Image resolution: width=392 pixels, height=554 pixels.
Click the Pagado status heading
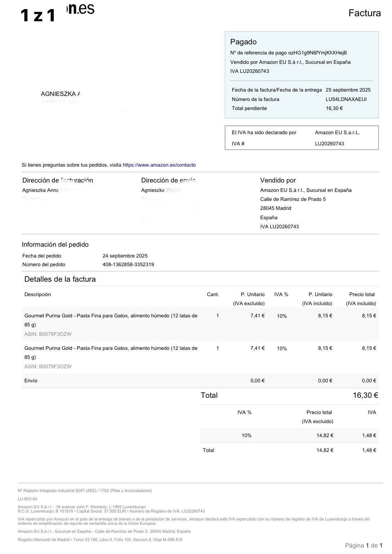click(243, 42)
